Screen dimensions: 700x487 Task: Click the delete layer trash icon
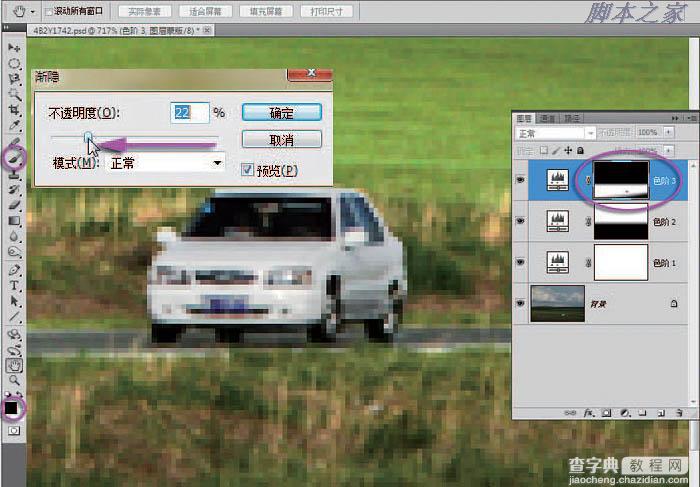click(x=679, y=413)
